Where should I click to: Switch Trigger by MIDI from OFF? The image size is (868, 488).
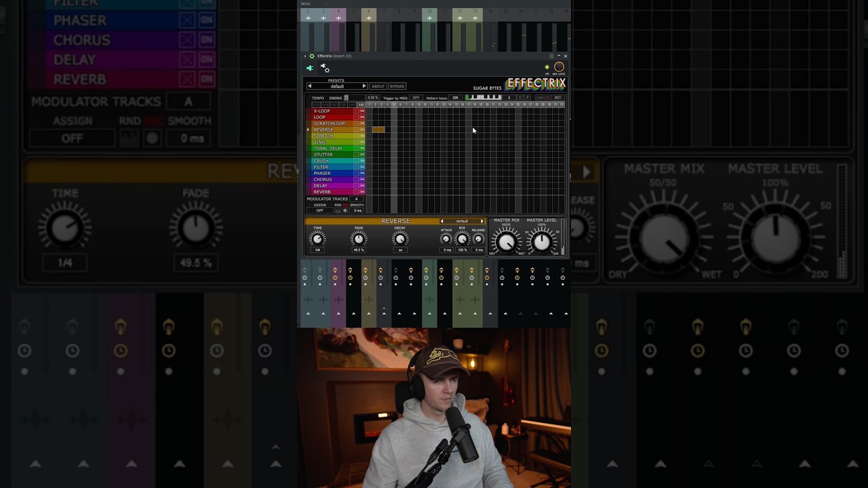click(x=416, y=98)
